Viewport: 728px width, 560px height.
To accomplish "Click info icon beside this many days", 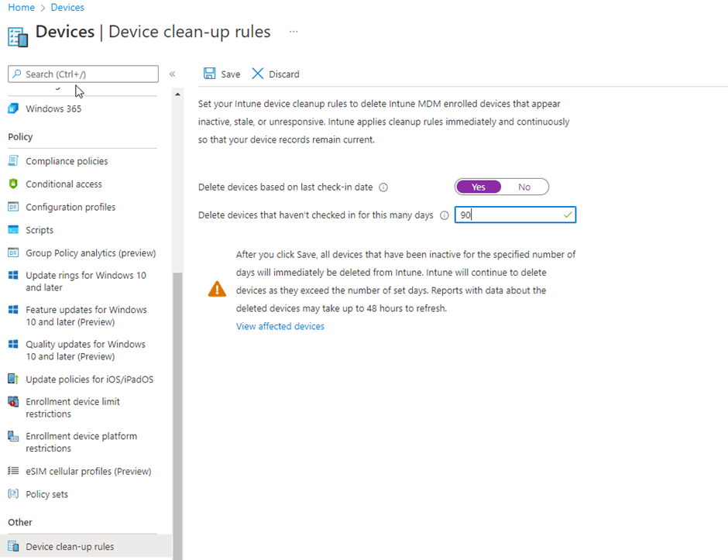I will (x=444, y=215).
